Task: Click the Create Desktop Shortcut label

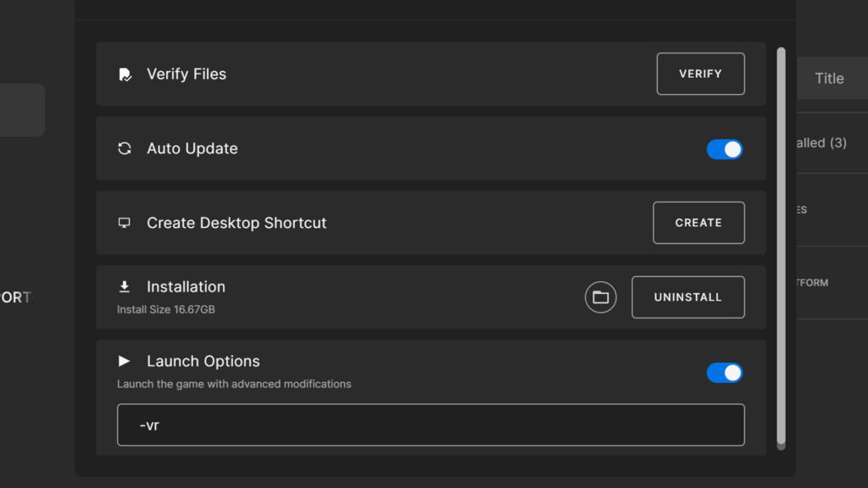Action: [x=236, y=223]
